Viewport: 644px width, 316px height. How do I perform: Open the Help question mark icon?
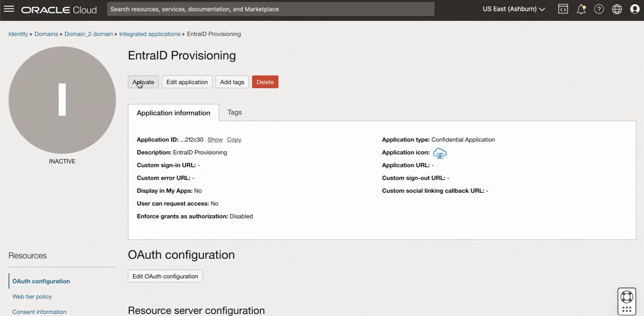[599, 9]
